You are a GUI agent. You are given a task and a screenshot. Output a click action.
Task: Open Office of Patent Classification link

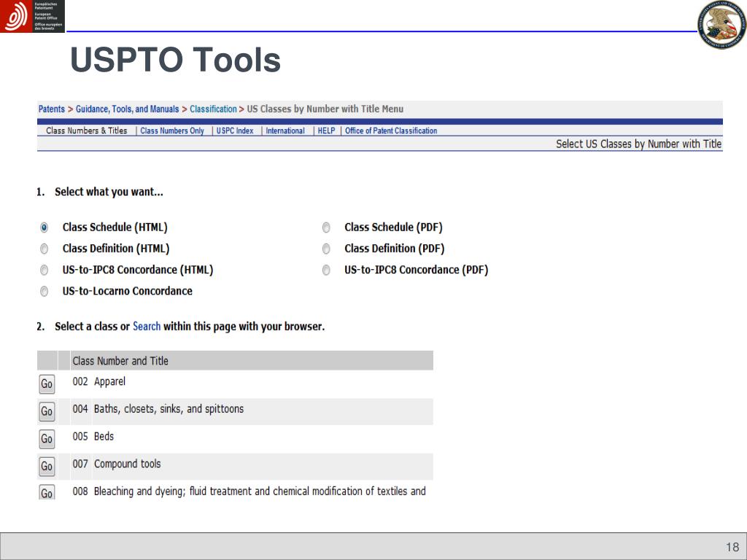(391, 131)
